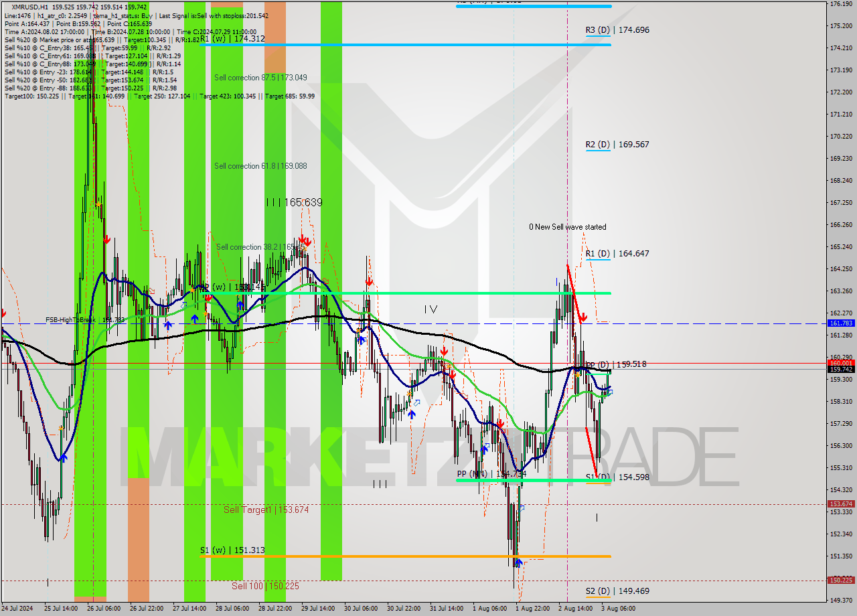Click the 'Sell 100 | 150.225' label
The height and width of the screenshot is (616, 857).
[265, 586]
